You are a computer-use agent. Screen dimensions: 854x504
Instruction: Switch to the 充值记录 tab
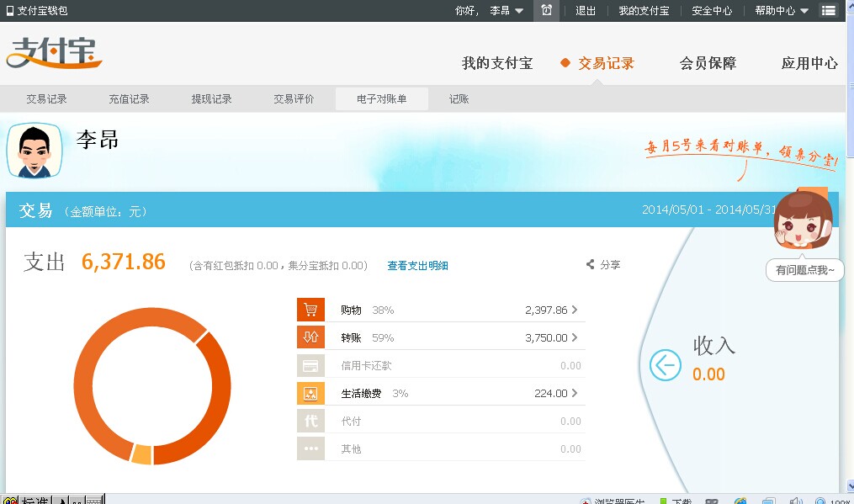[129, 99]
